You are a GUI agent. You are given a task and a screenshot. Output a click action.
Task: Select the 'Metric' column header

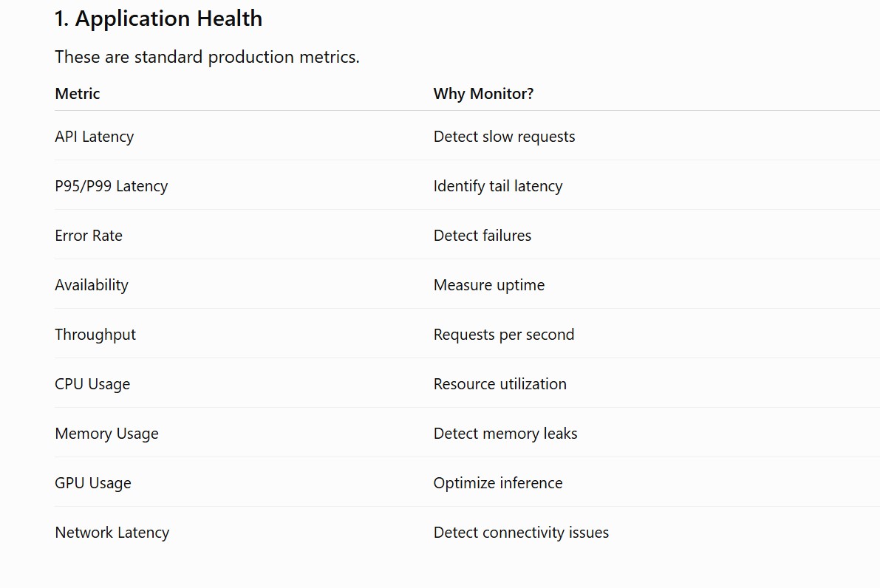click(78, 93)
